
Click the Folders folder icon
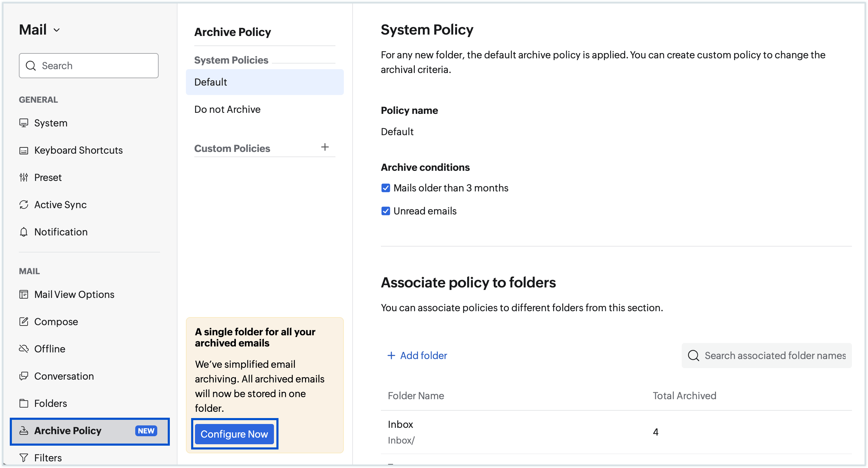pyautogui.click(x=24, y=403)
